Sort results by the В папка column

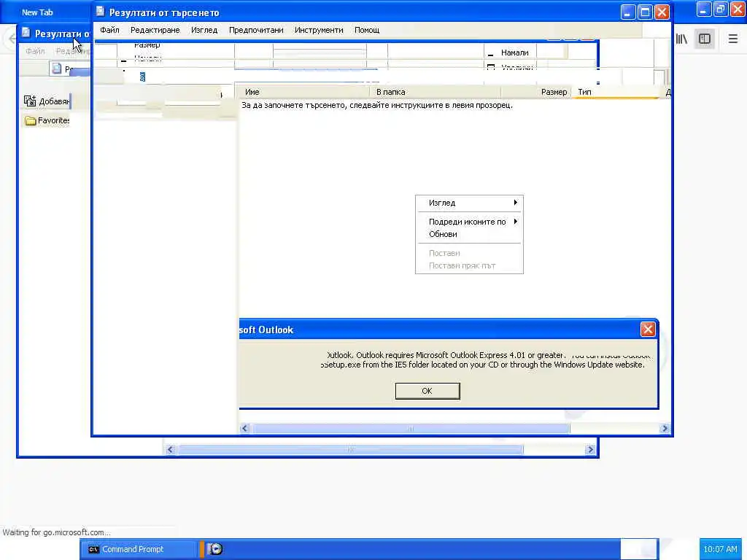tap(435, 92)
